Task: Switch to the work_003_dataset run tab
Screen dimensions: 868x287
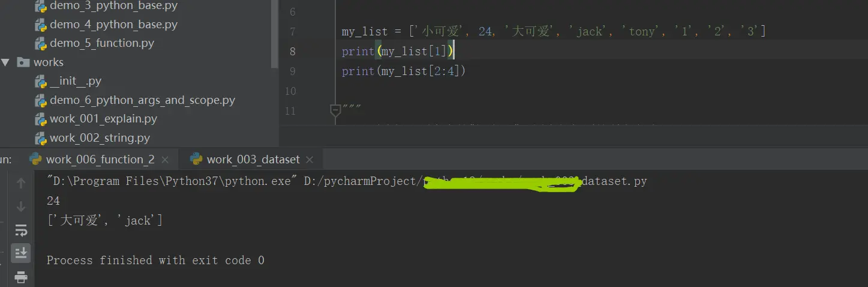Action: pos(253,159)
